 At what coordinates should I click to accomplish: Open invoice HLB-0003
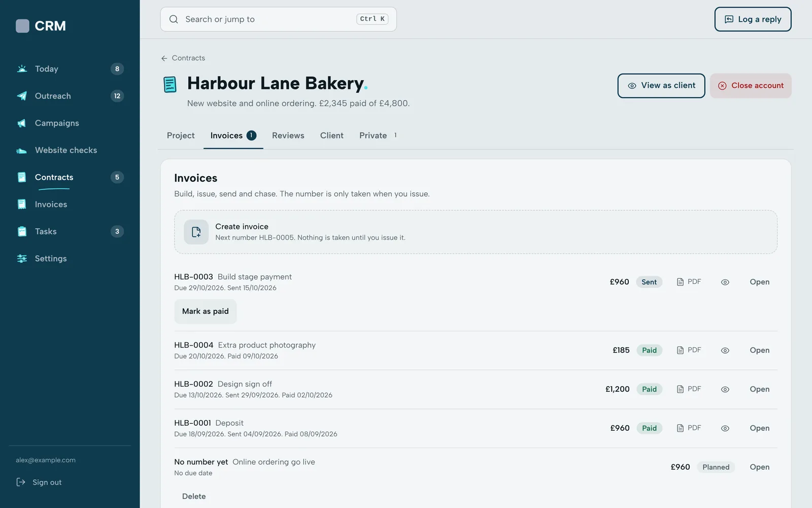tap(760, 282)
